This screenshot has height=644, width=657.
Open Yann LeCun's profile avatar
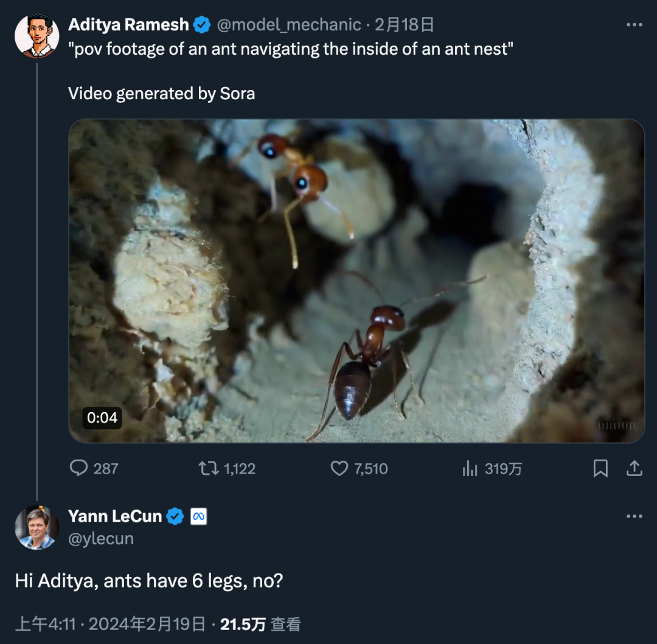pos(37,527)
